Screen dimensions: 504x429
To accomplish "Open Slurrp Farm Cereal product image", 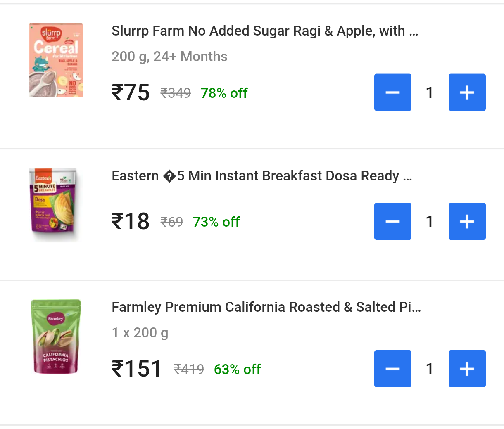I will click(56, 60).
